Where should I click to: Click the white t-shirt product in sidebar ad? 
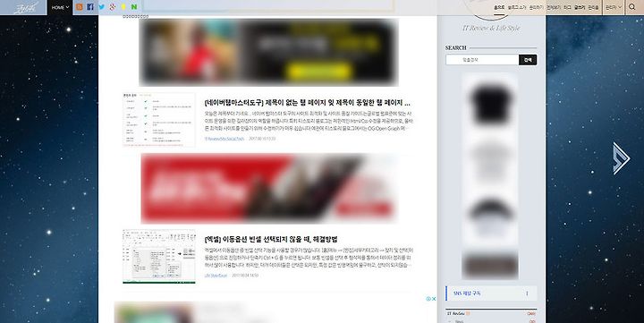pyautogui.click(x=490, y=161)
